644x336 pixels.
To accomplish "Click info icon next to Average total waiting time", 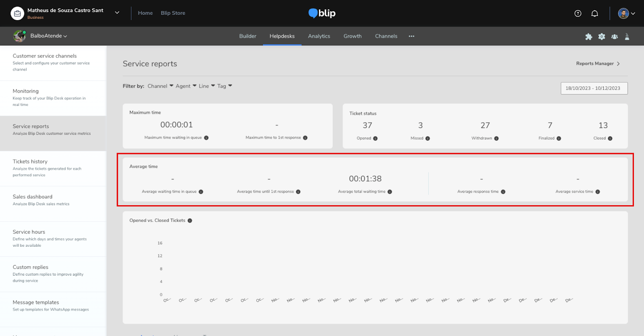I will pyautogui.click(x=390, y=192).
